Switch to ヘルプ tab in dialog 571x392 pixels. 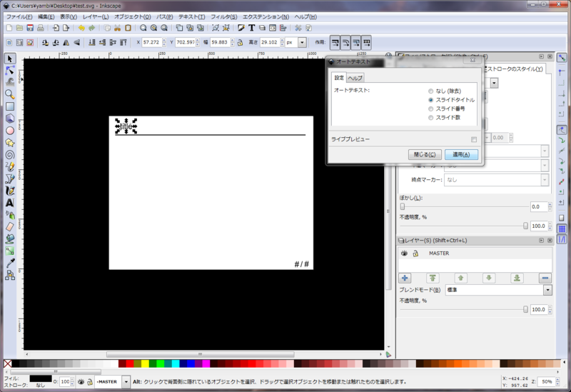[355, 78]
